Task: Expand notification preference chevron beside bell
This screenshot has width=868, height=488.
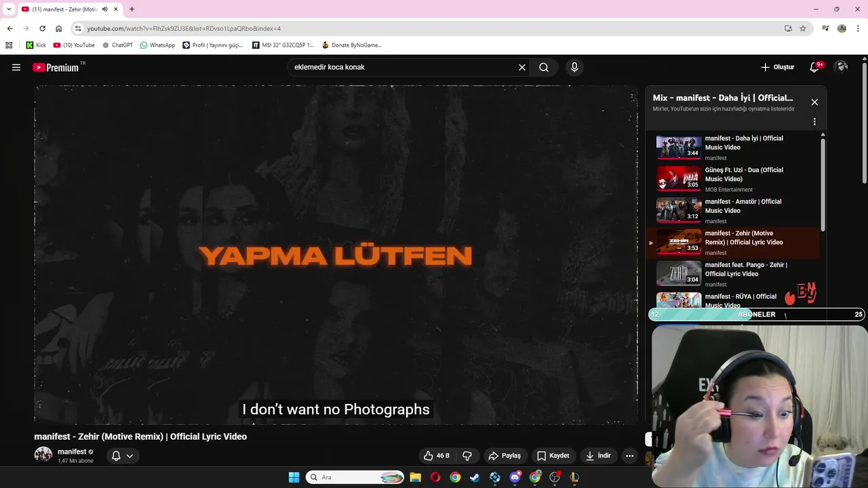Action: (130, 455)
